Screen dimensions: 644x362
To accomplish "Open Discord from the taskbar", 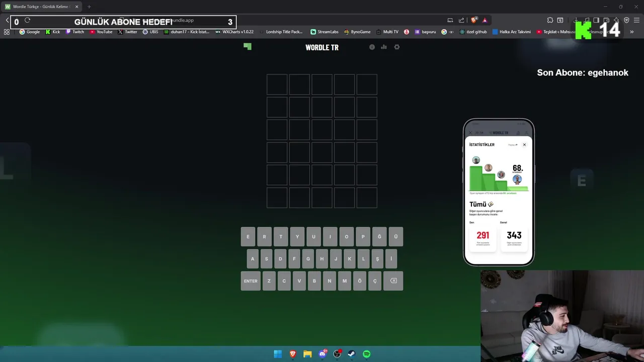I will pos(323,354).
